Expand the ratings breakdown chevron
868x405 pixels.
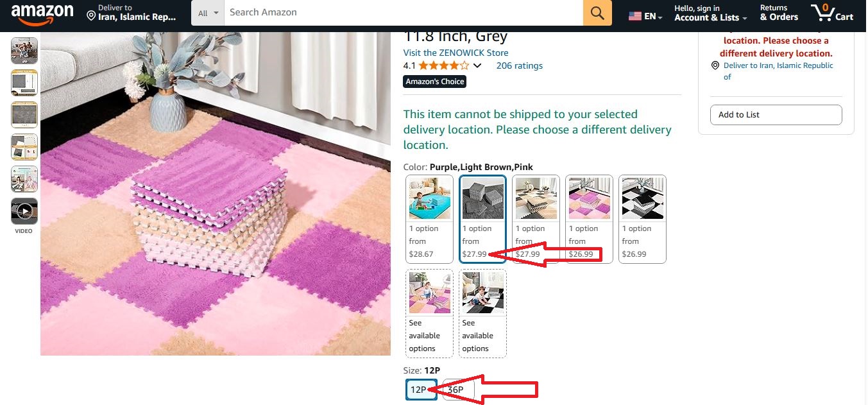pos(477,65)
